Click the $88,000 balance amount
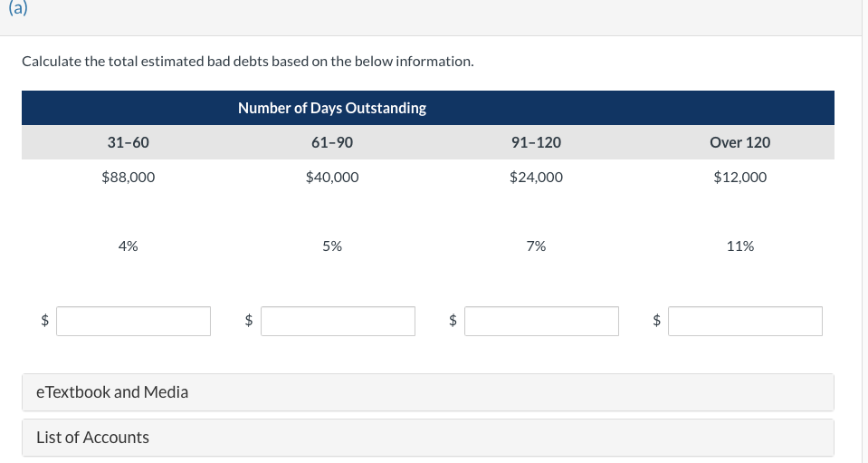868x463 pixels. tap(129, 178)
